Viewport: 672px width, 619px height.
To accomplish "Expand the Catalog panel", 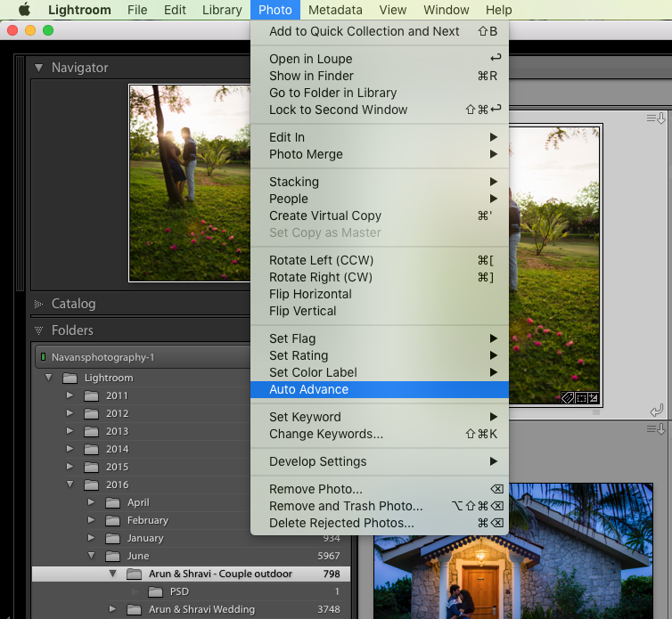I will (38, 304).
